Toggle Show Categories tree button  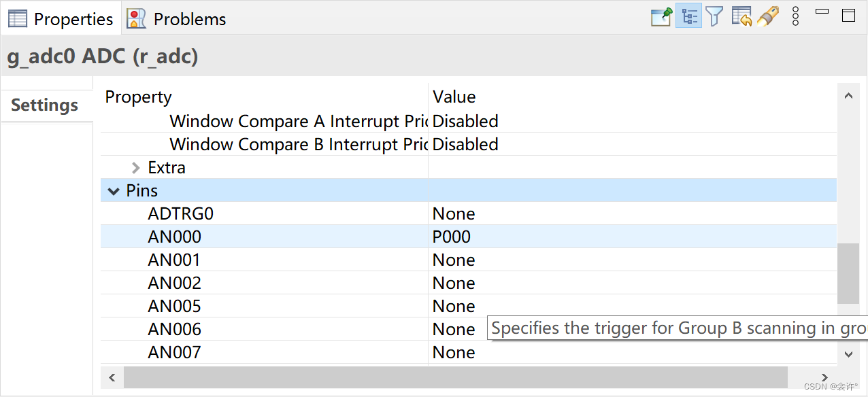point(688,16)
